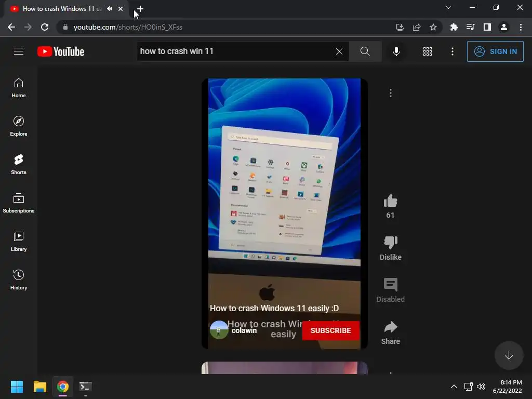Click the SIGN IN button
Image resolution: width=532 pixels, height=399 pixels.
[495, 51]
